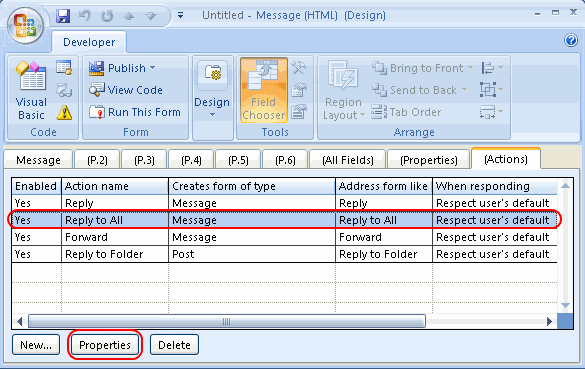Open the Region Layout dropdown
Image resolution: width=585 pixels, height=369 pixels.
tap(343, 91)
